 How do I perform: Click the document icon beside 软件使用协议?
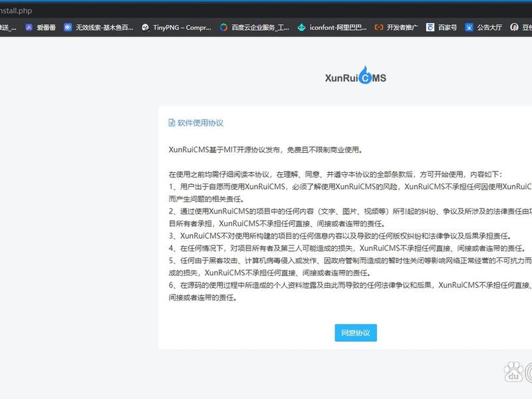[x=172, y=123]
